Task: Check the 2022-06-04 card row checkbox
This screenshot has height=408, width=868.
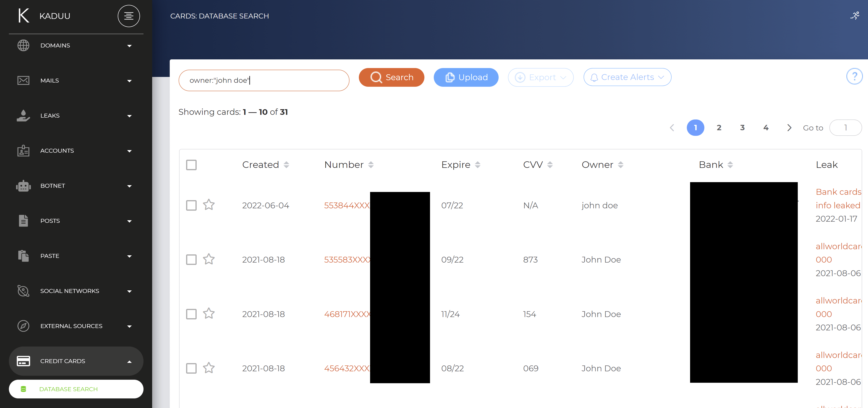Action: pos(191,205)
